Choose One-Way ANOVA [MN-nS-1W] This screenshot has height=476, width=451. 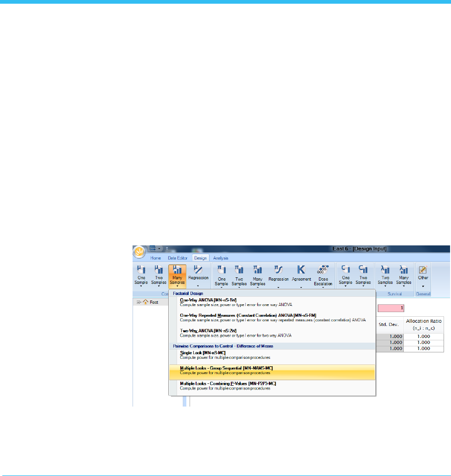pos(272,303)
